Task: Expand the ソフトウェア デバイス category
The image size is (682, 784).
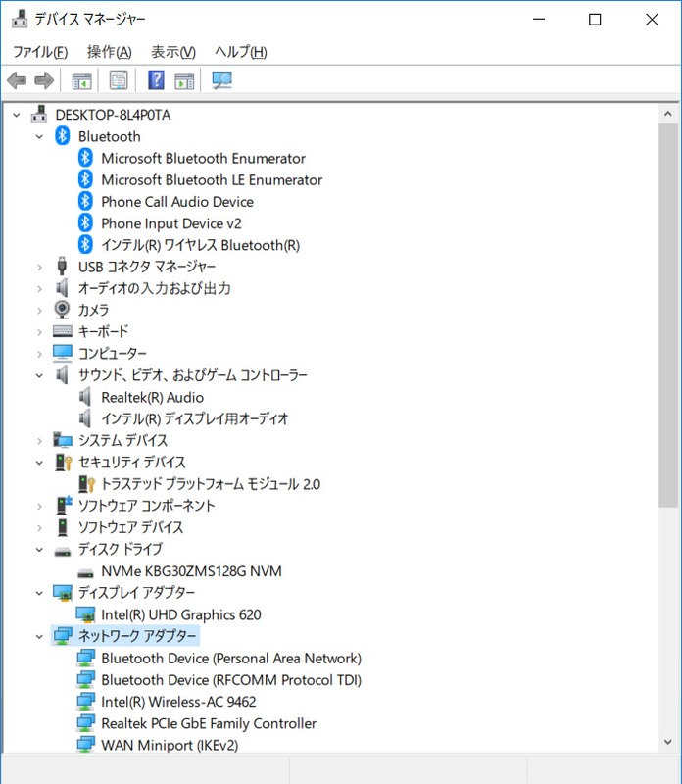Action: 39,527
